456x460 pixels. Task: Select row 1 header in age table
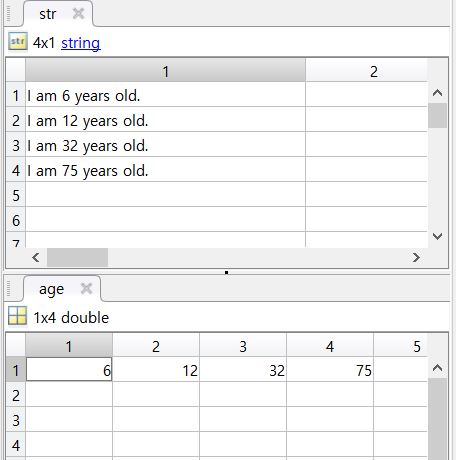(x=16, y=369)
